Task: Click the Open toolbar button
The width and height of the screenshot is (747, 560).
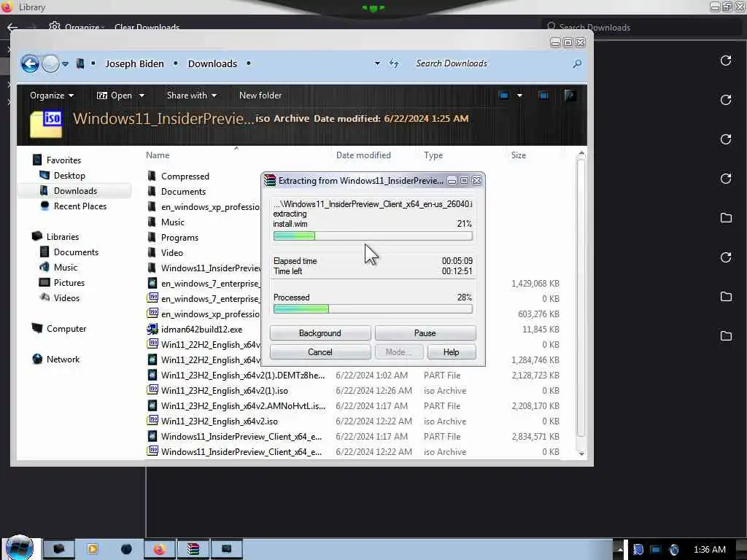Action: point(115,96)
